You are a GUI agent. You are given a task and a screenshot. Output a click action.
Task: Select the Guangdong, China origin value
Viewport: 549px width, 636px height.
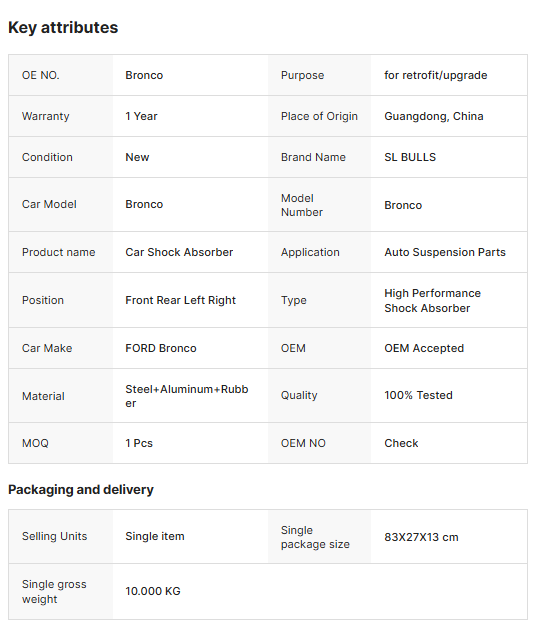433,116
